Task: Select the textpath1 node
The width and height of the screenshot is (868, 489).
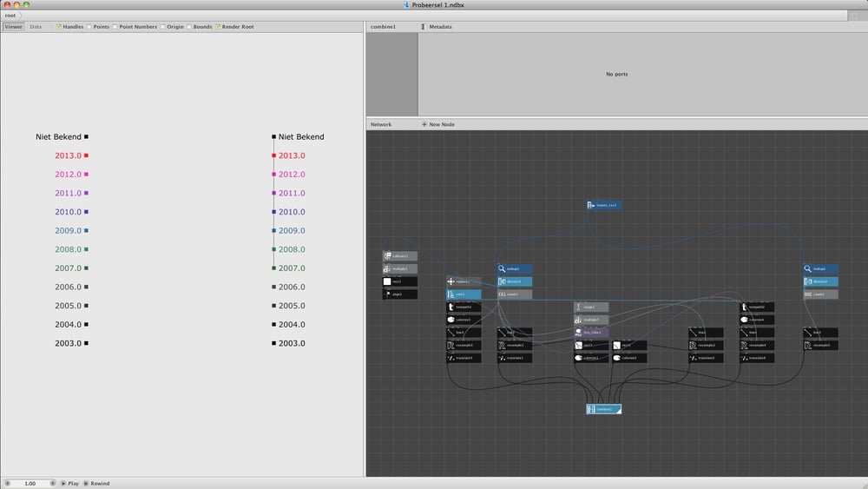Action: (x=464, y=307)
